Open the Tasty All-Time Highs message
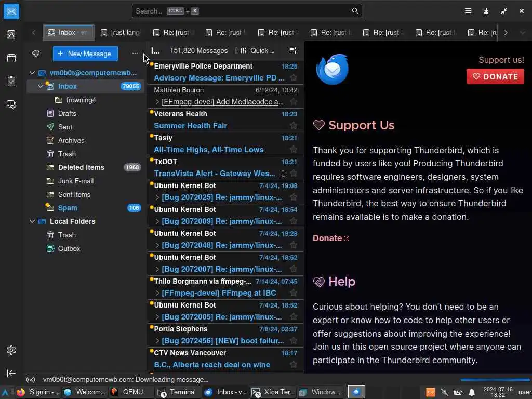Screen dimensions: 532x399 point(225,144)
